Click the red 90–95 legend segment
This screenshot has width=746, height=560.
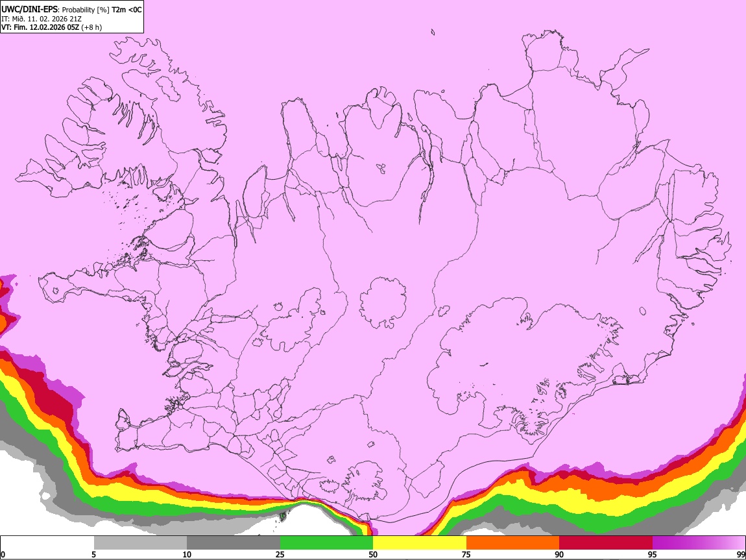tap(606, 543)
